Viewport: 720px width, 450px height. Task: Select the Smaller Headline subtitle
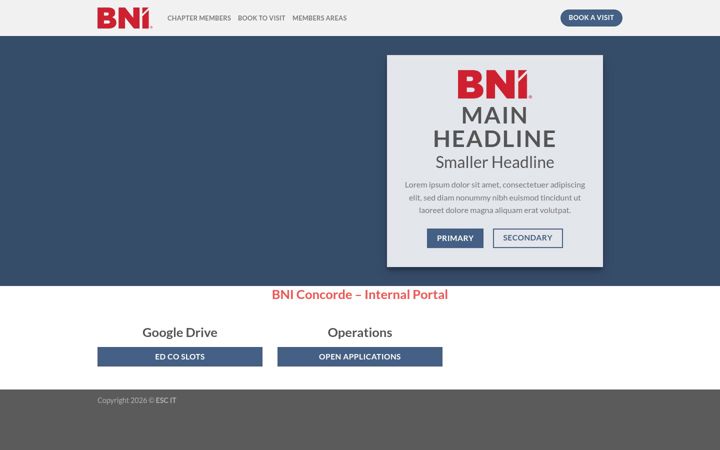click(495, 162)
